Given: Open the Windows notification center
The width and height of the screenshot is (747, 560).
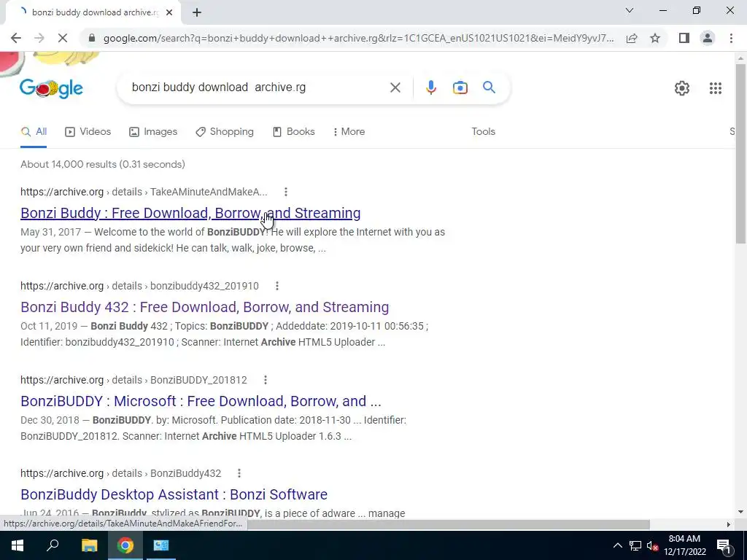Looking at the screenshot, I should pos(723,545).
